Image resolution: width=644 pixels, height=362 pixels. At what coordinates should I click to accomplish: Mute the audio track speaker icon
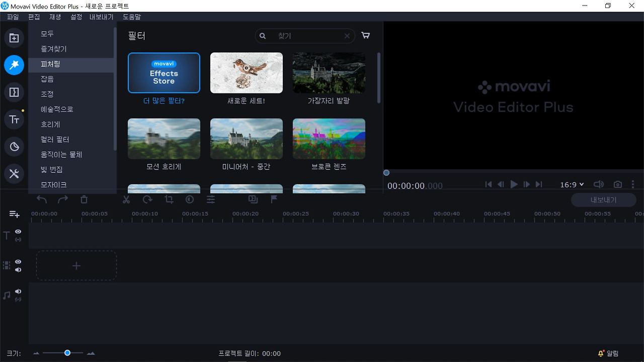coord(18,291)
